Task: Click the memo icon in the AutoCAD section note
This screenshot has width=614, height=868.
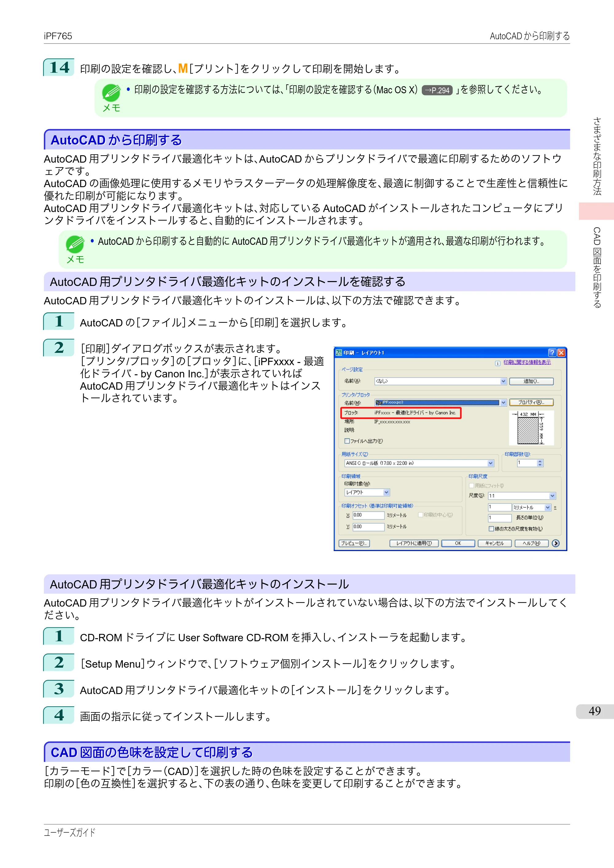Action: [x=75, y=244]
